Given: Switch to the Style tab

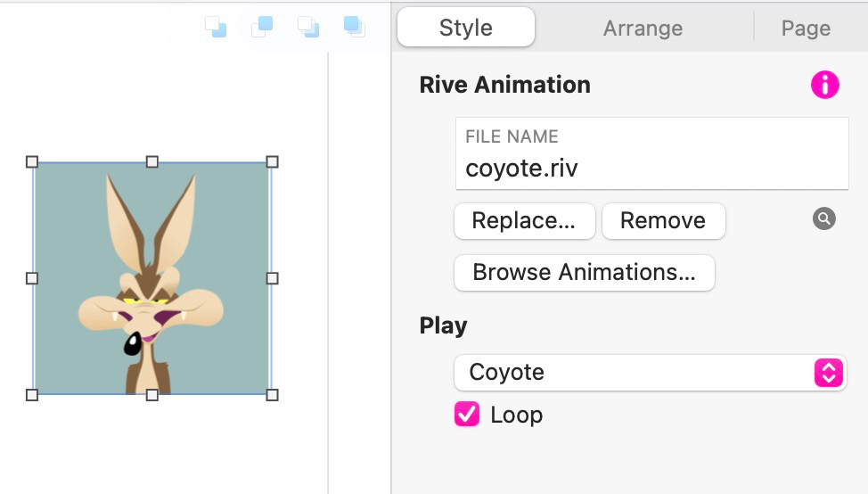Looking at the screenshot, I should coord(466,28).
